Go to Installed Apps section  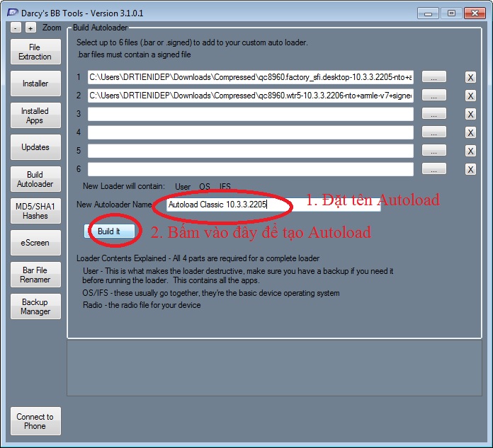coord(35,115)
